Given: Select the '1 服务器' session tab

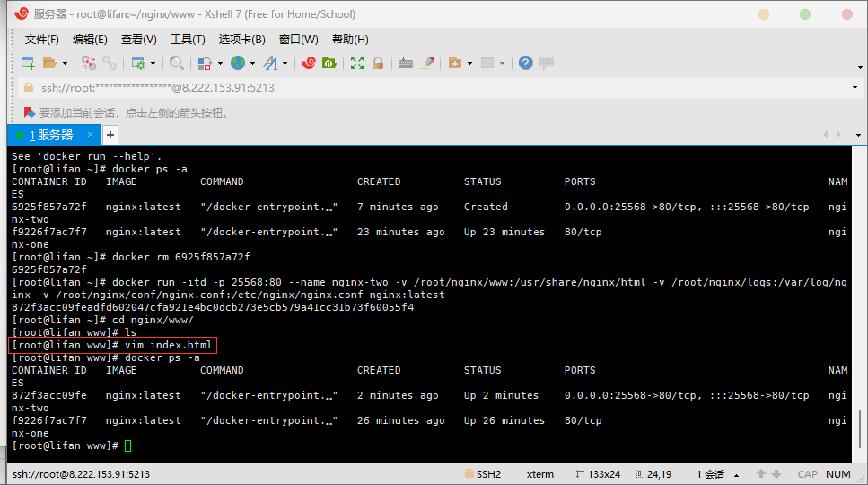Looking at the screenshot, I should pos(51,135).
